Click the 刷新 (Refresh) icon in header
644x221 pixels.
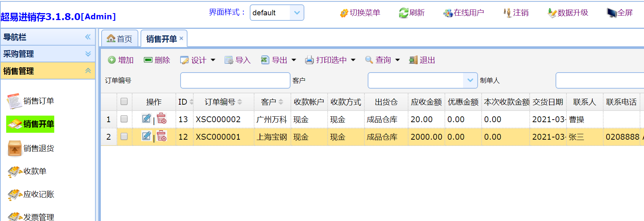(x=403, y=13)
